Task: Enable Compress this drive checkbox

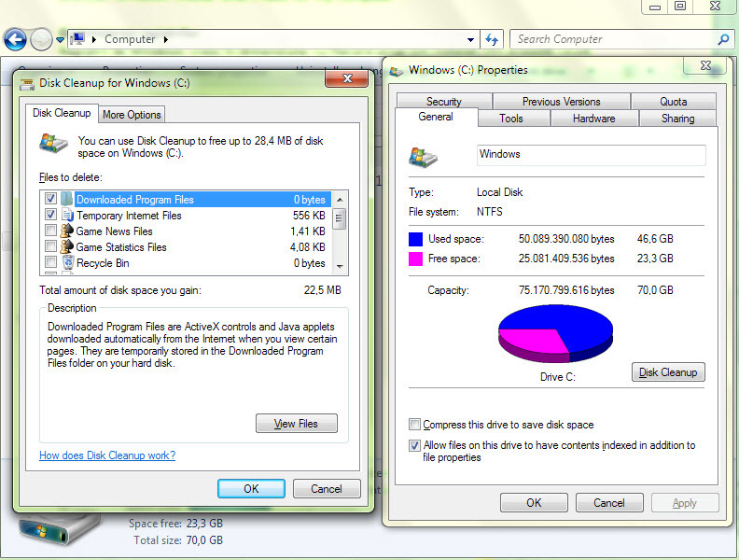Action: click(x=414, y=425)
